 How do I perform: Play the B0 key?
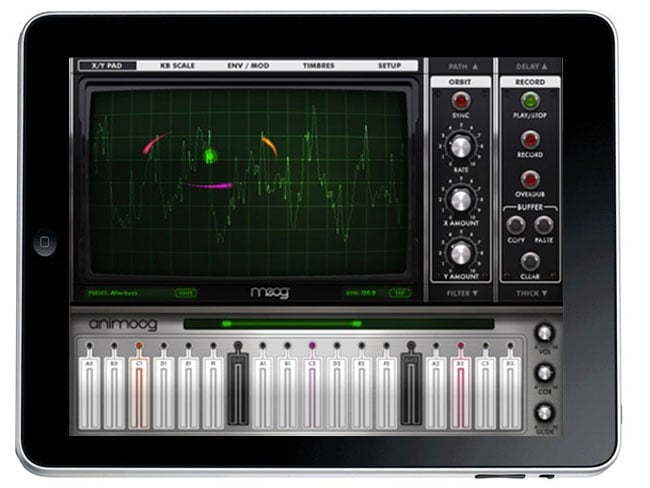tap(114, 392)
